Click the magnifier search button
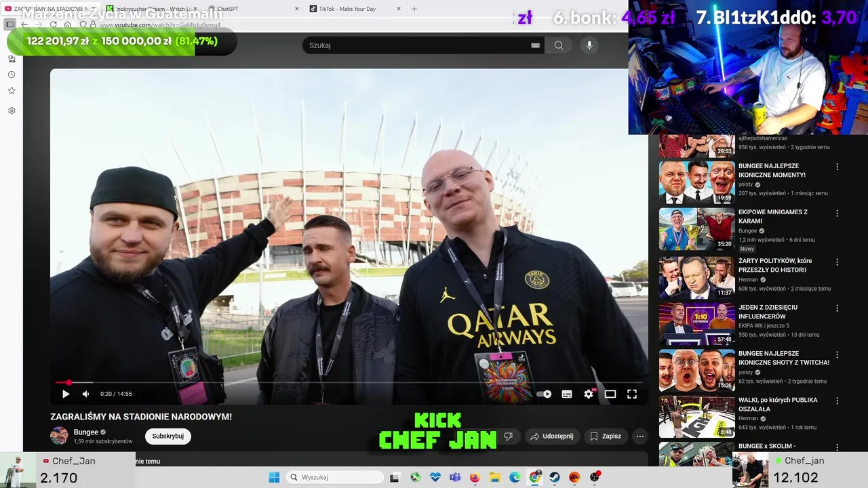This screenshot has width=868, height=488. (558, 45)
